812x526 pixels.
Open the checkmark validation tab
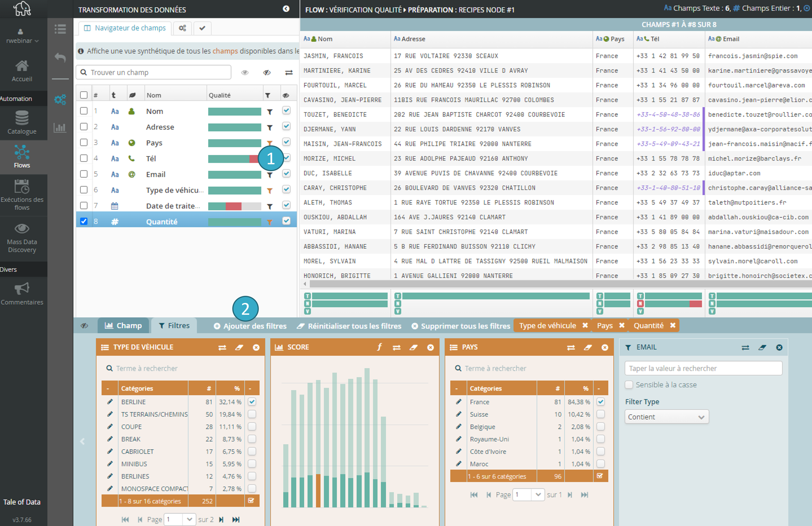[x=202, y=28]
